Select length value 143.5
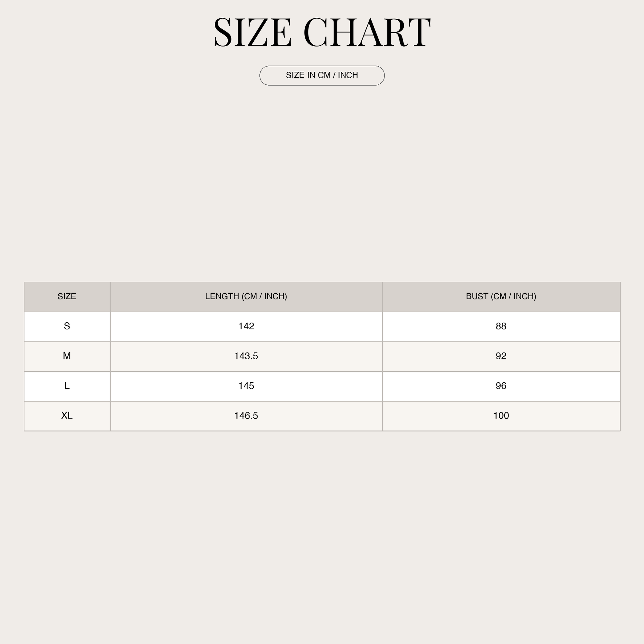The image size is (644, 644). point(246,356)
